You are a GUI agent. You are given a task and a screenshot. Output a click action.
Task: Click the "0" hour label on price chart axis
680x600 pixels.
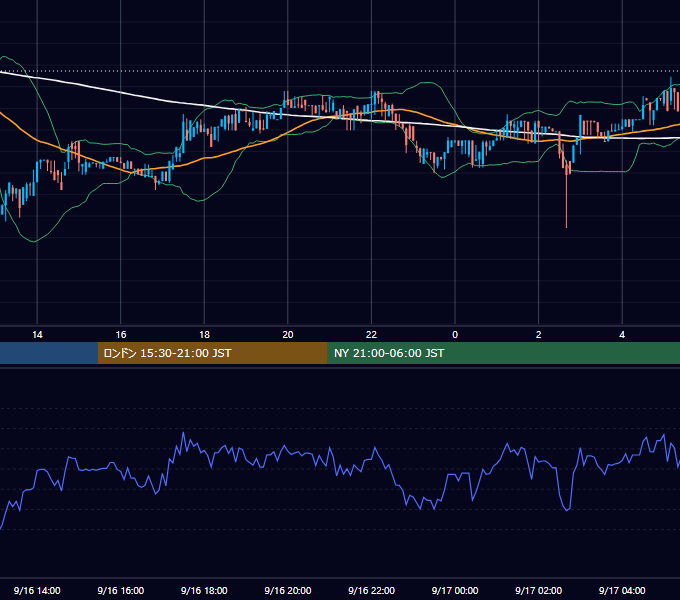click(455, 335)
